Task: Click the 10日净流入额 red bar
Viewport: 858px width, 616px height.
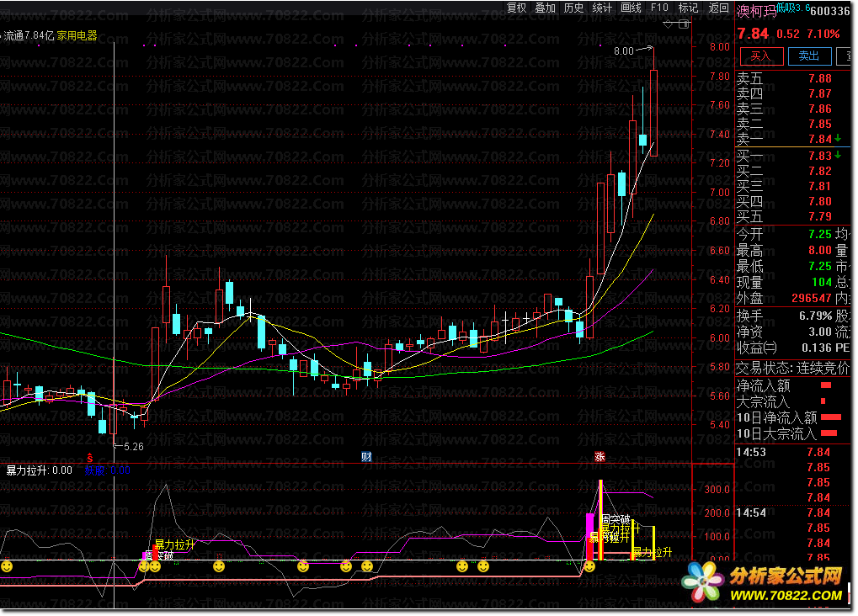Action: pos(831,417)
